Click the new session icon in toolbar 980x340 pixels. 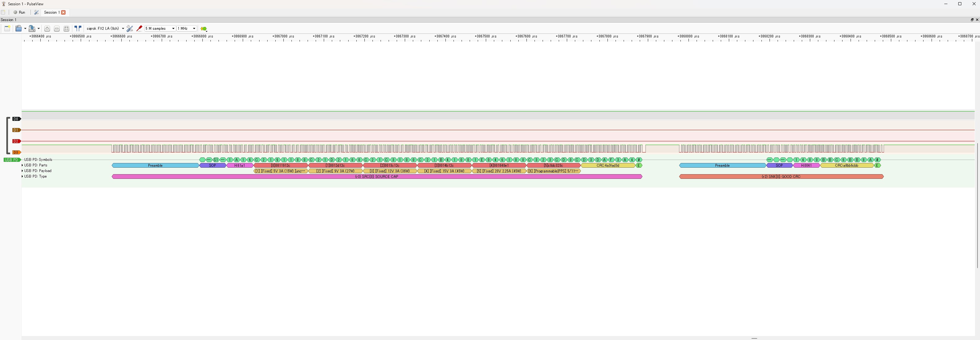click(x=7, y=29)
